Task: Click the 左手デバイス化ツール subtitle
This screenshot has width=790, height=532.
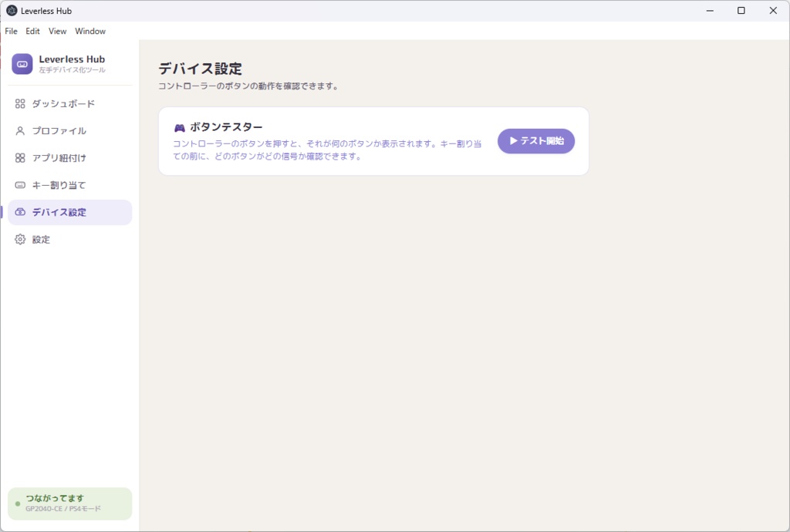Action: click(x=72, y=70)
